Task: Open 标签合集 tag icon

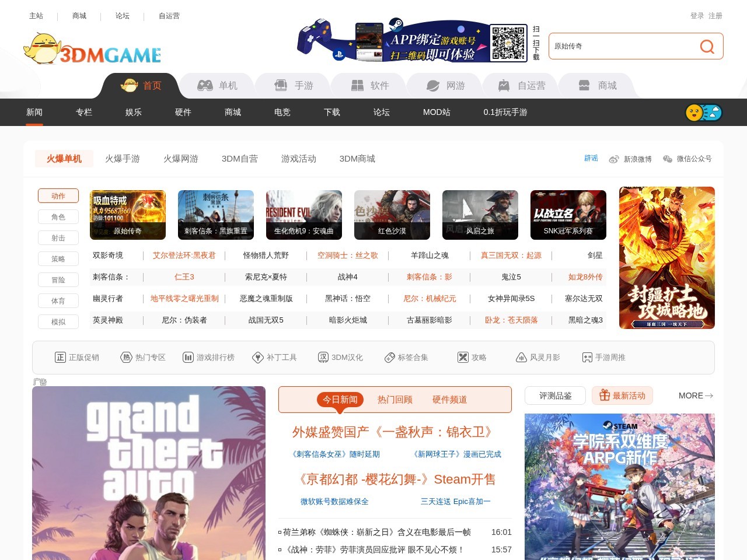Action: 406,358
